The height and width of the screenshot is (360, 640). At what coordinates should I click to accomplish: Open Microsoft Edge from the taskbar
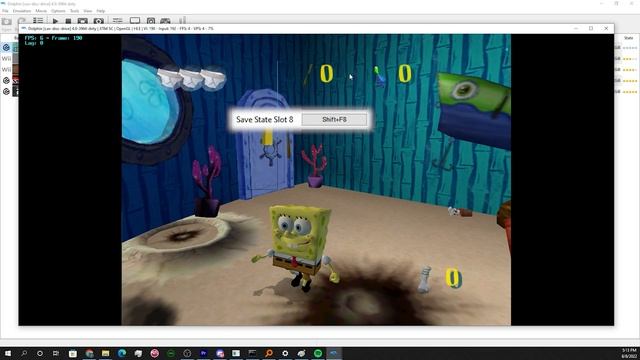pyautogui.click(x=122, y=353)
